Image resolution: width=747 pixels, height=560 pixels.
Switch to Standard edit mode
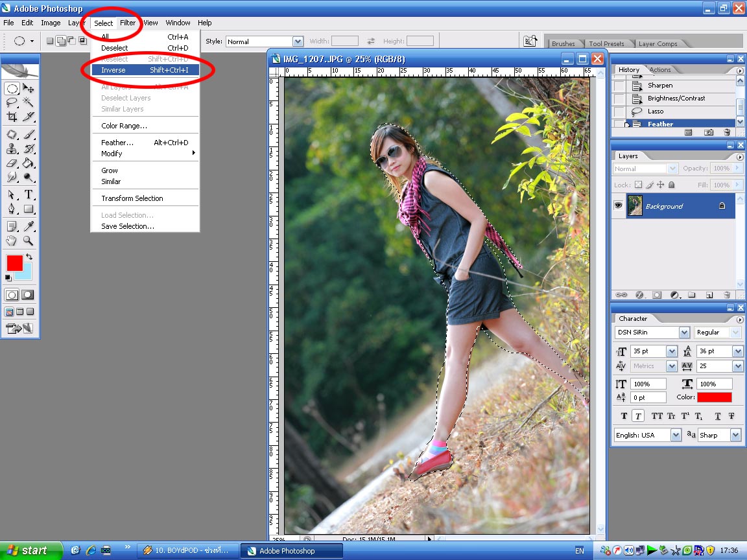tap(12, 295)
